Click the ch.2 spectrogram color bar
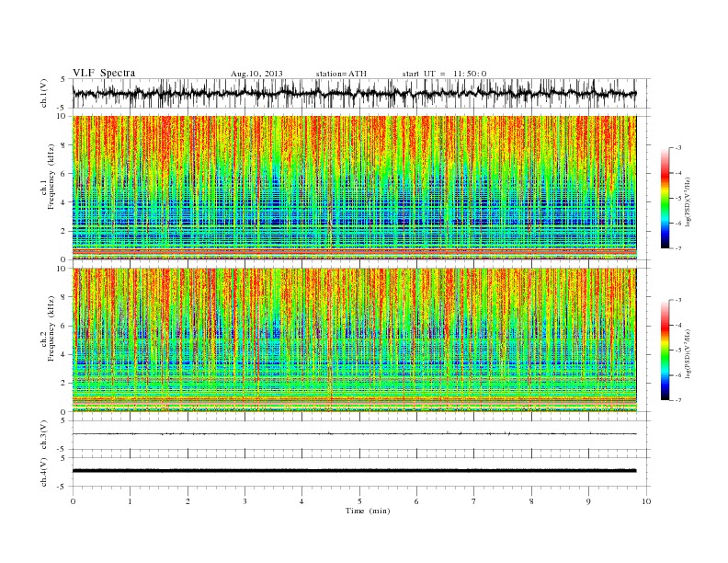Screen dimensions: 728x563 point(665,350)
